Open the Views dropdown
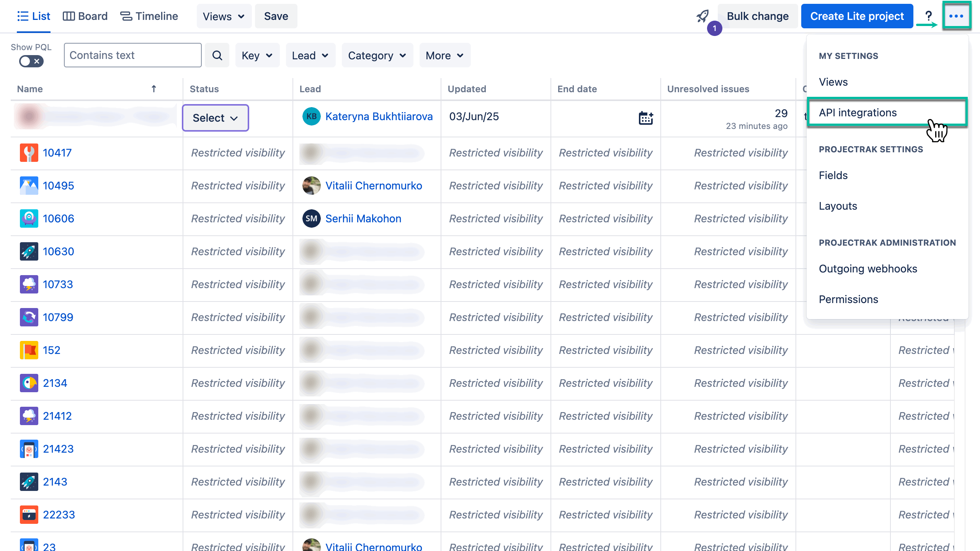 pyautogui.click(x=224, y=16)
